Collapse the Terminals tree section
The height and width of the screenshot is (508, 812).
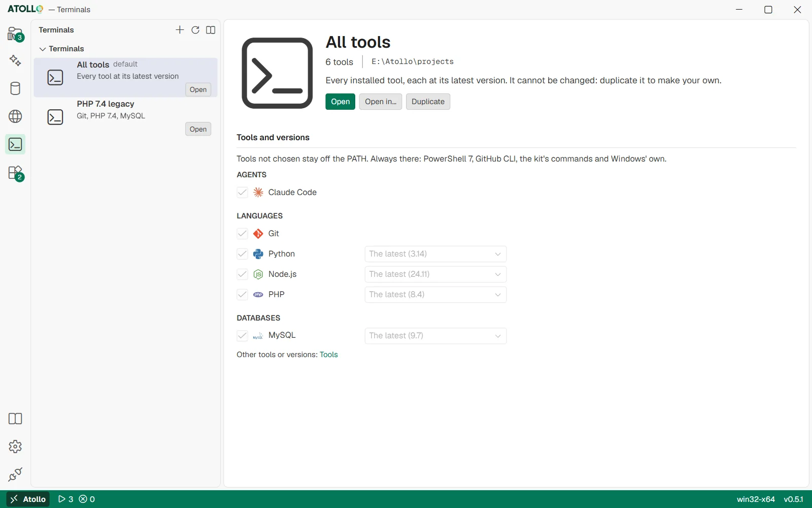(43, 49)
